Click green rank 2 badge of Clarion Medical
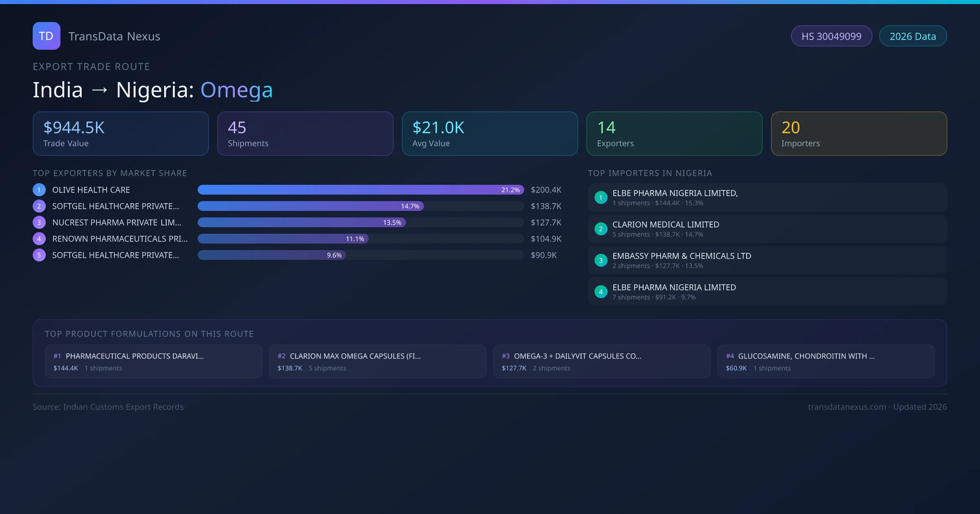Viewport: 980px width, 514px height. tap(601, 229)
